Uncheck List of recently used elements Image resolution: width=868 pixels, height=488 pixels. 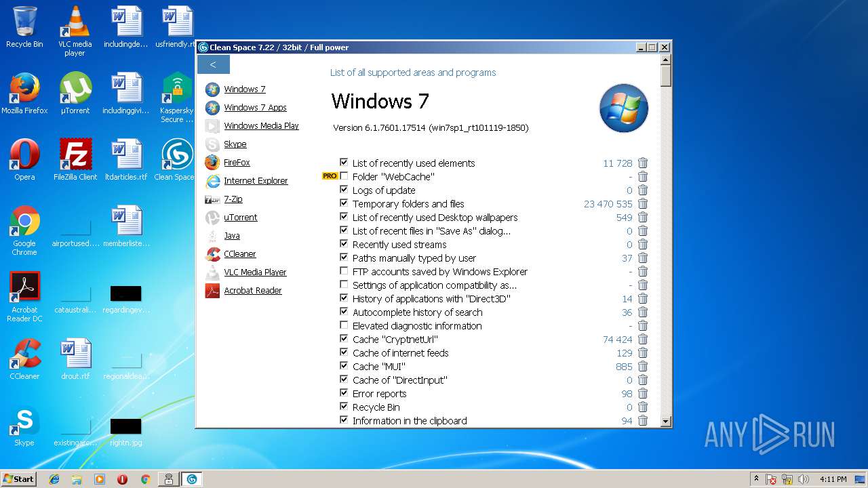click(344, 163)
